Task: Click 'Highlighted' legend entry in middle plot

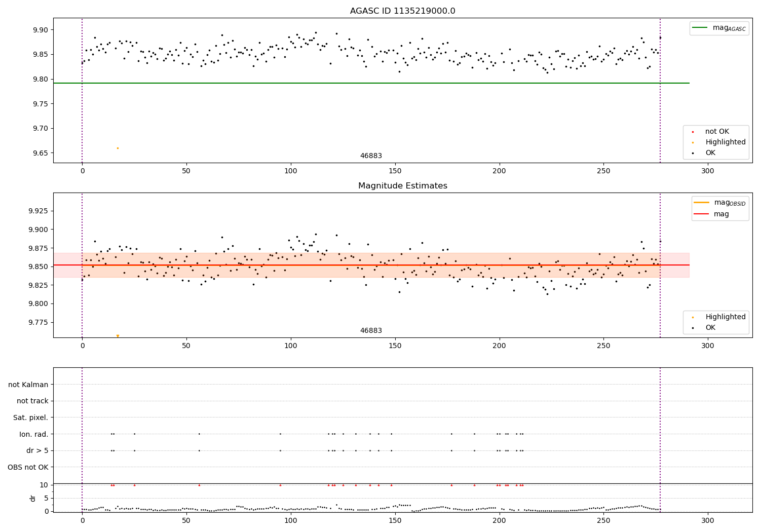Action: click(719, 317)
